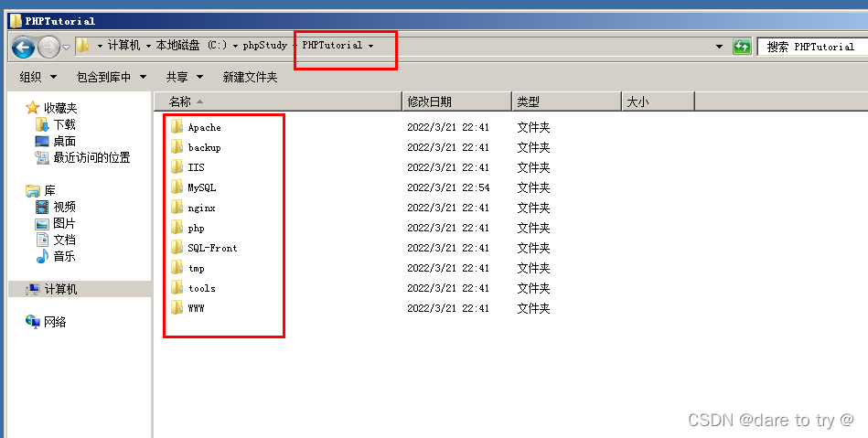Select phpStudy breadcrumb segment

pyautogui.click(x=264, y=46)
